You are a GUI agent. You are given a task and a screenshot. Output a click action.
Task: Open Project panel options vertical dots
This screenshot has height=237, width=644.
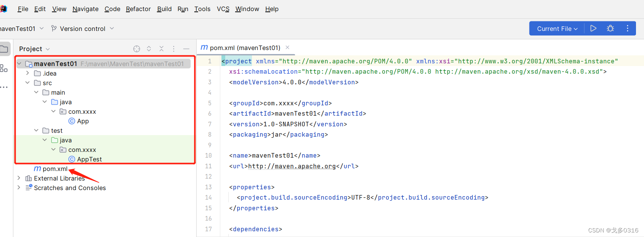click(174, 49)
